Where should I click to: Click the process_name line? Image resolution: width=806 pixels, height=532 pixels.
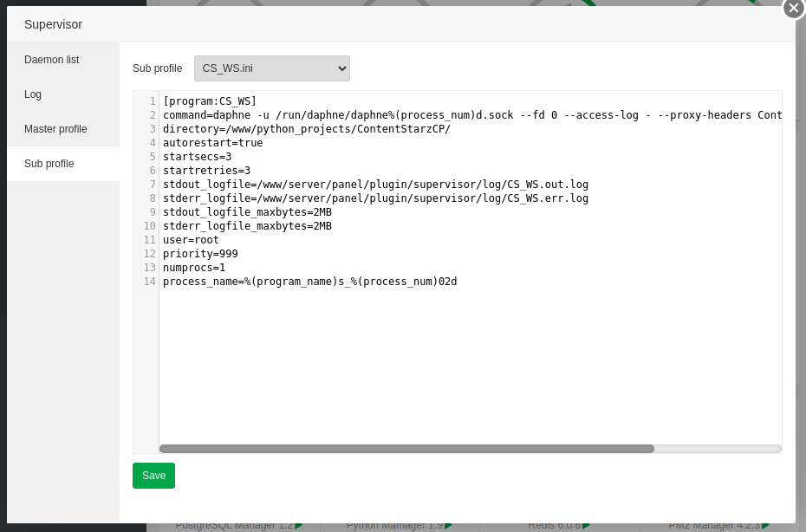pos(310,282)
